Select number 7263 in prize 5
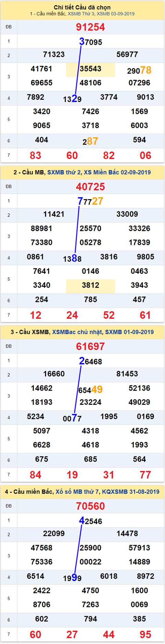Image resolution: width=165 pixels, height=644 pixels. coord(90,605)
